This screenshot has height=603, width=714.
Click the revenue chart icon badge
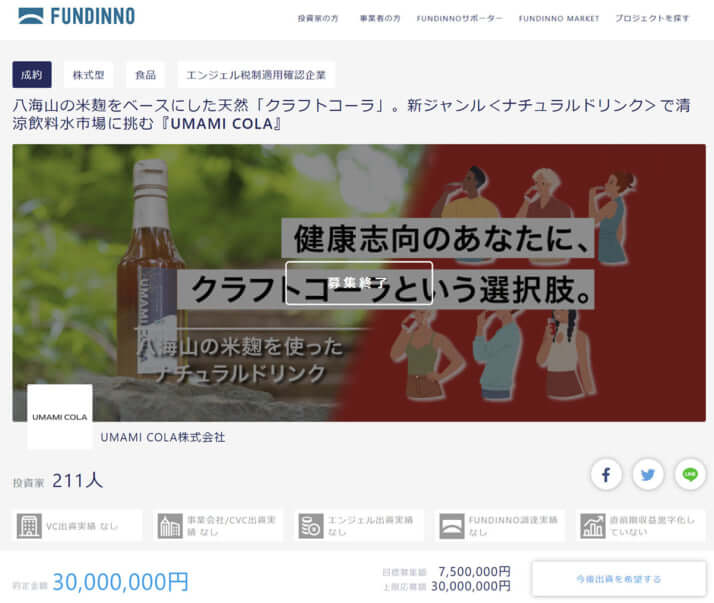click(593, 526)
